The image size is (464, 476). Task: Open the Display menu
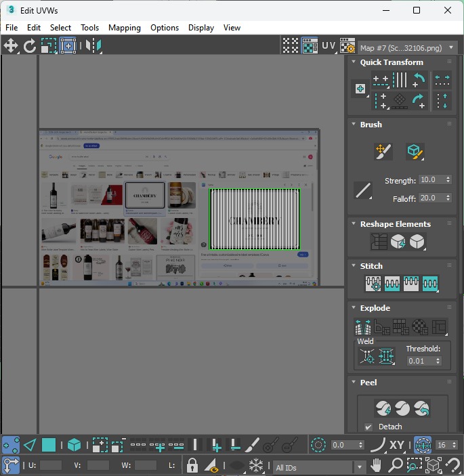pos(201,28)
